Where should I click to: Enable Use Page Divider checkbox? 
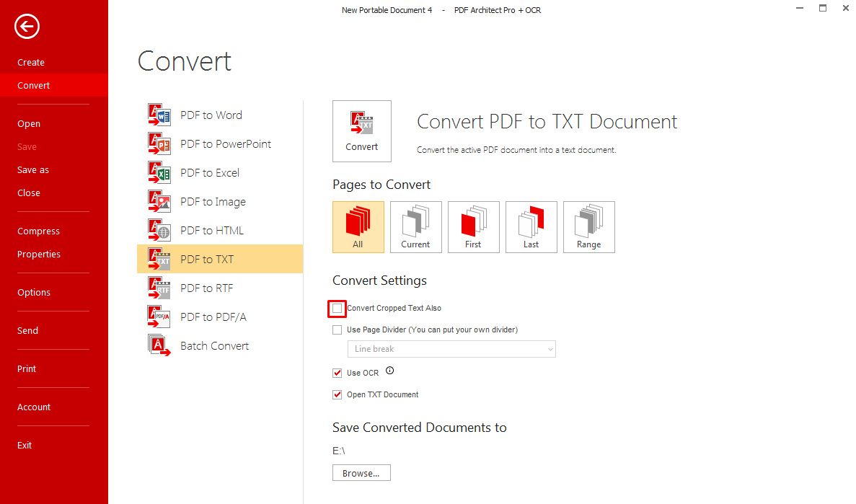(x=337, y=330)
